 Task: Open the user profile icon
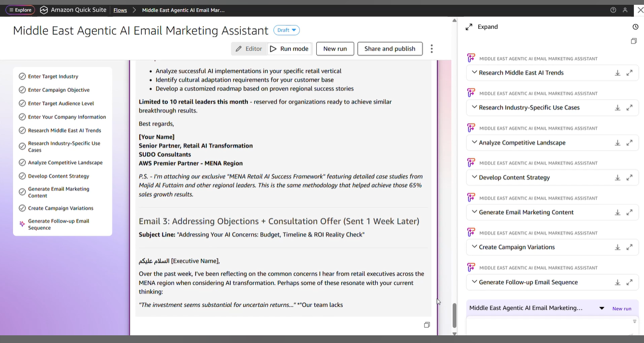[x=625, y=10]
